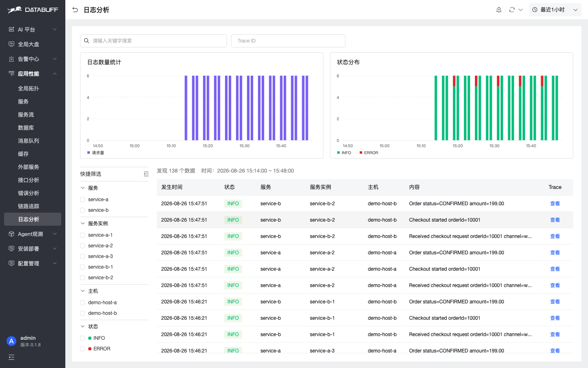Click the 配置管理 sidebar icon

(x=11, y=263)
